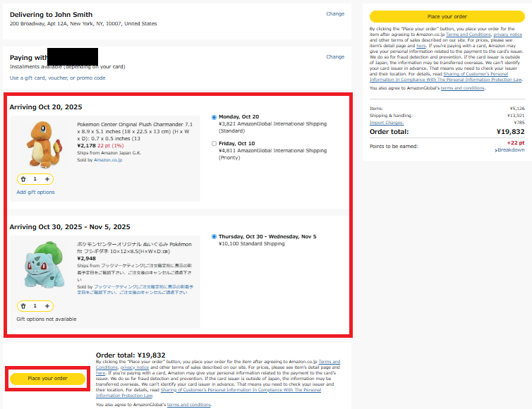Click Change next to the delivery address
The height and width of the screenshot is (409, 532).
(x=335, y=13)
